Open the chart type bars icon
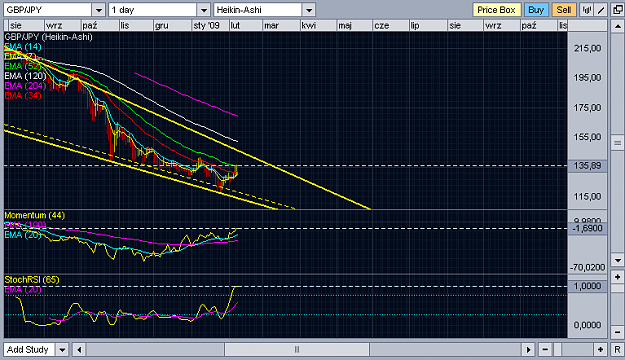This screenshot has height=360, width=625. click(x=586, y=10)
